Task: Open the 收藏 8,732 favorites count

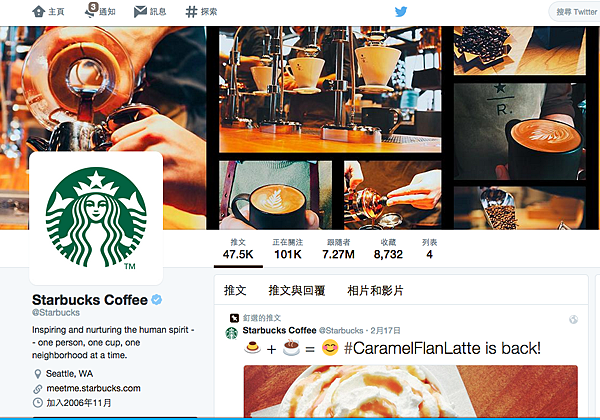Action: (388, 249)
